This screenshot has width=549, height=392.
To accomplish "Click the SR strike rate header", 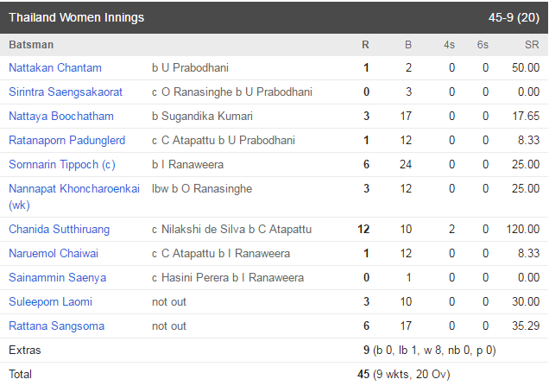I will point(532,45).
